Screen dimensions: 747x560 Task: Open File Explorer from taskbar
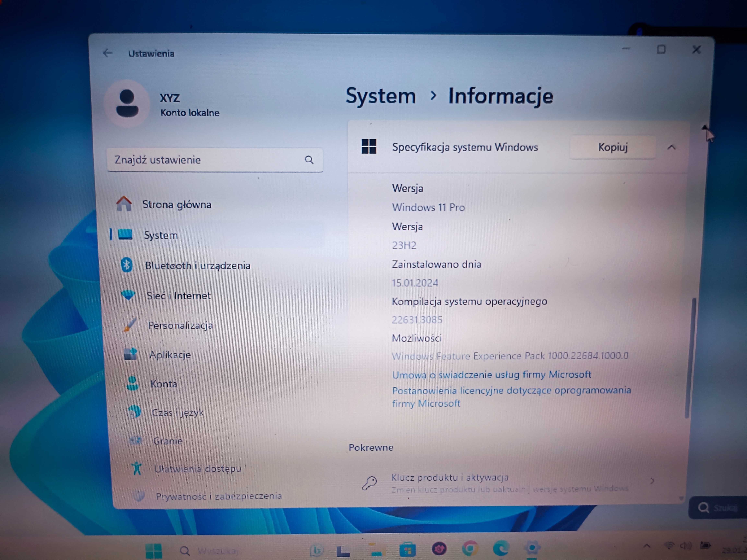(376, 549)
